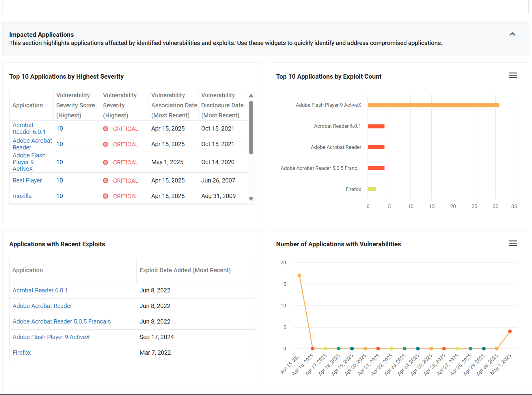Open Adobe Acrobat Reader 5.0.5 Francais link
The height and width of the screenshot is (395, 532).
[62, 321]
